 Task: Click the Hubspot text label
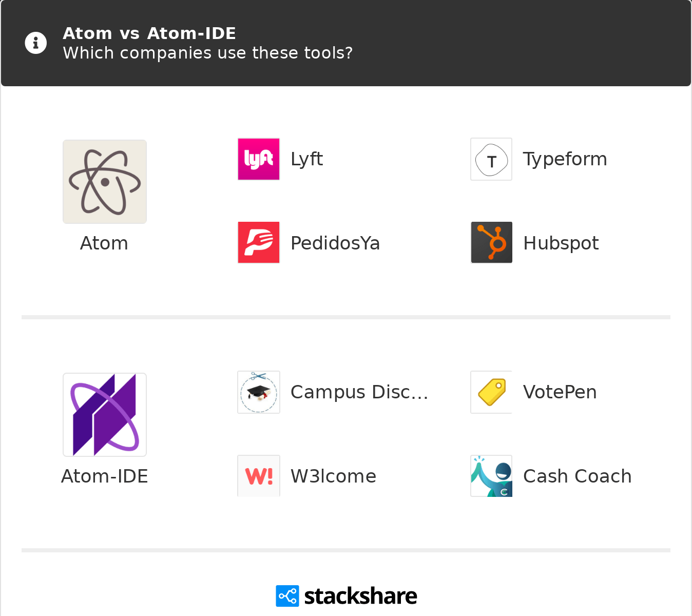tap(561, 243)
